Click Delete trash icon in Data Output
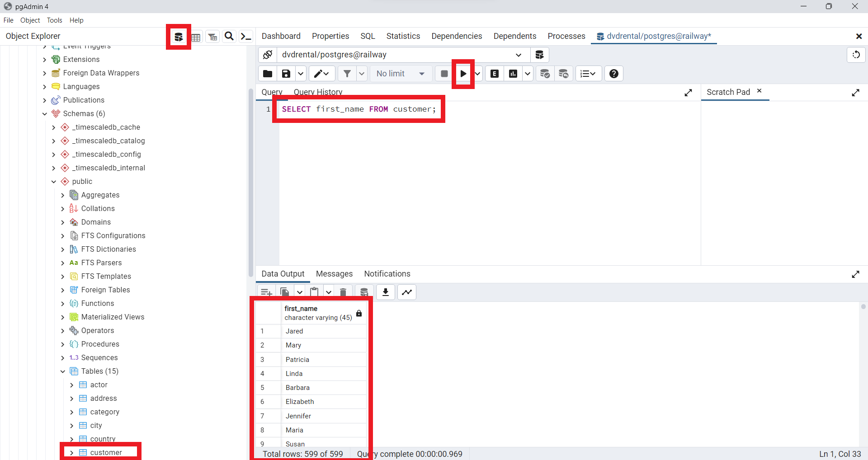 [343, 292]
